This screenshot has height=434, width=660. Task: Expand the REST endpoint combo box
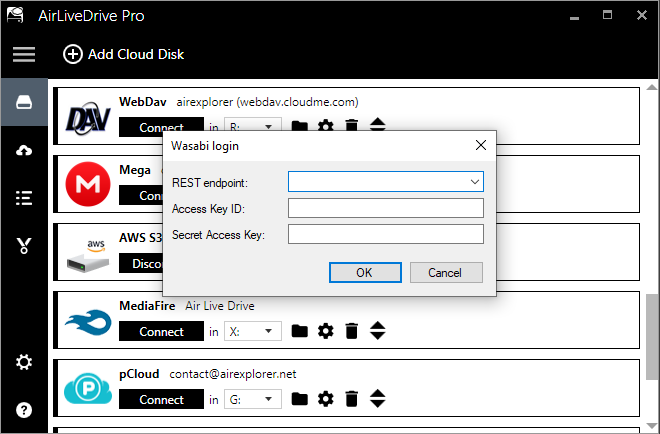[475, 182]
